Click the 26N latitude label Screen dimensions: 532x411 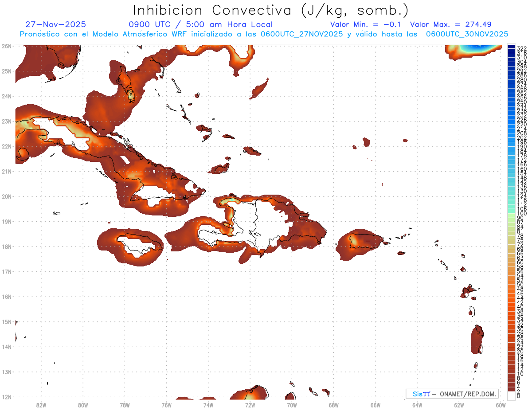tap(6, 46)
